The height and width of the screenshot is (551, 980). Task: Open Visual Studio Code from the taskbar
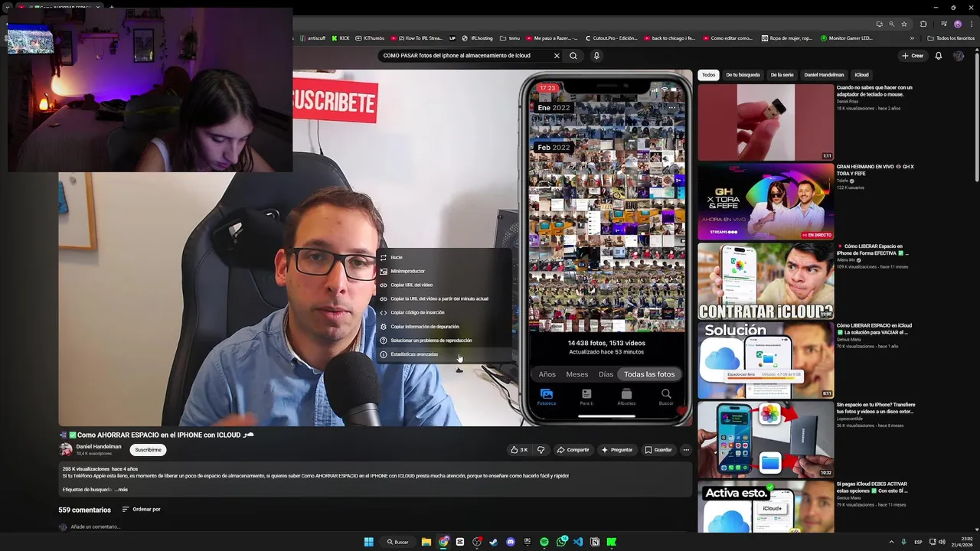tap(578, 542)
